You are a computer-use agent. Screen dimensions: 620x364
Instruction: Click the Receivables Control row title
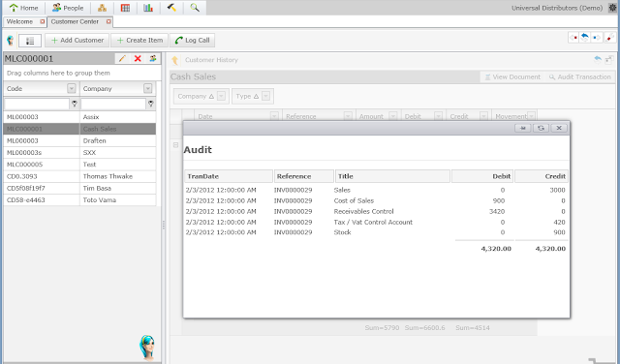(x=364, y=211)
